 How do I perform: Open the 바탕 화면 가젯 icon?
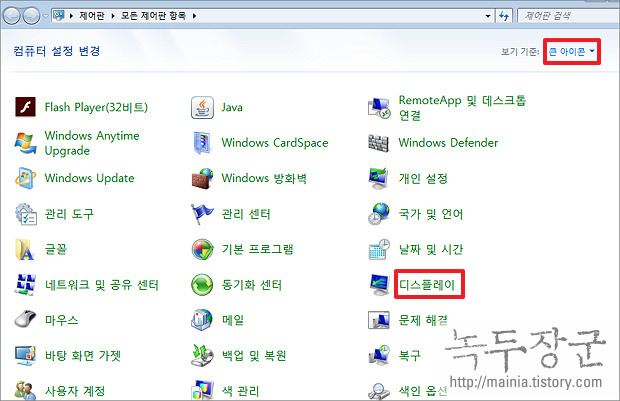tap(25, 356)
